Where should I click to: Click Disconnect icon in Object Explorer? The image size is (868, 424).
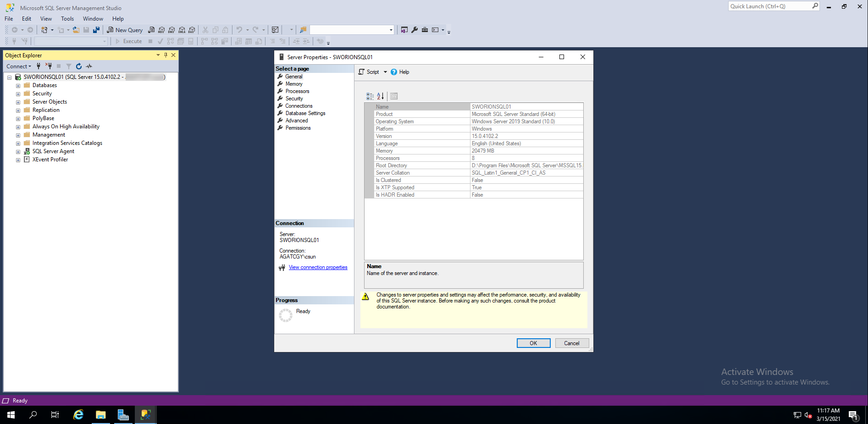(x=49, y=66)
